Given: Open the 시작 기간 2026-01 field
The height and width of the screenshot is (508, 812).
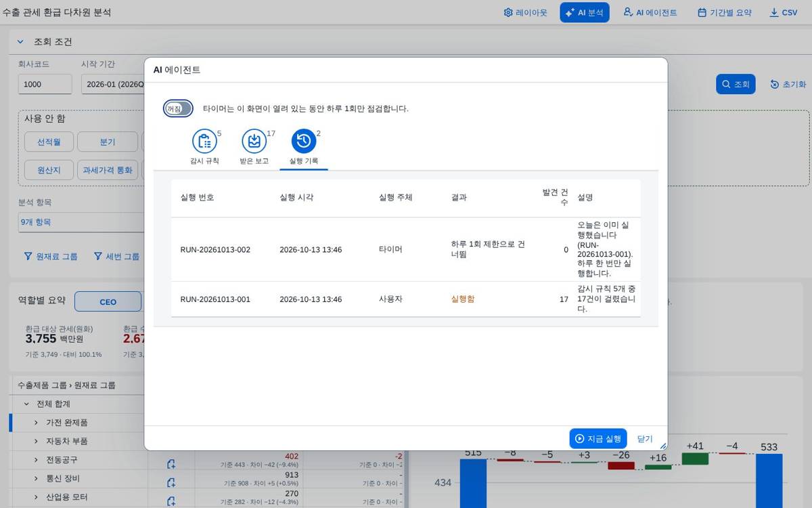Looking at the screenshot, I should 113,84.
